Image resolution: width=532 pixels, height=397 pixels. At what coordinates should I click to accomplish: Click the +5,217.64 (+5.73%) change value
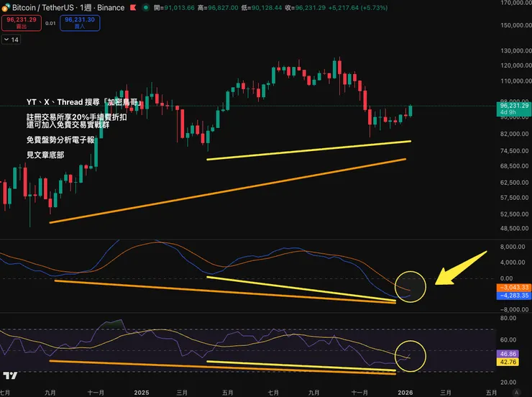pyautogui.click(x=358, y=7)
